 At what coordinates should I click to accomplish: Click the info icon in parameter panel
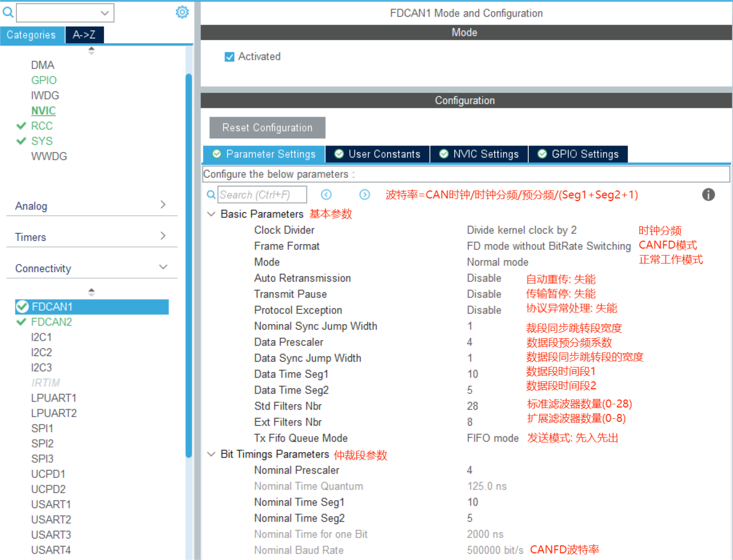pyautogui.click(x=708, y=195)
